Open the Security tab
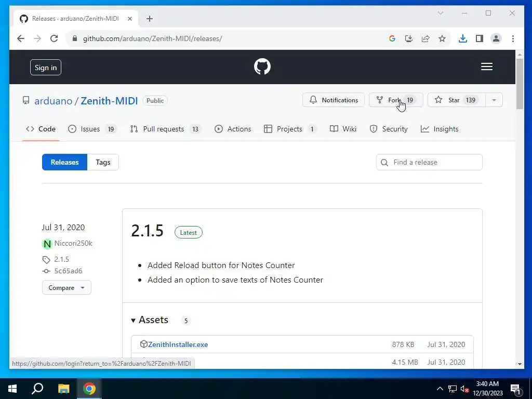The height and width of the screenshot is (399, 532). pyautogui.click(x=389, y=129)
